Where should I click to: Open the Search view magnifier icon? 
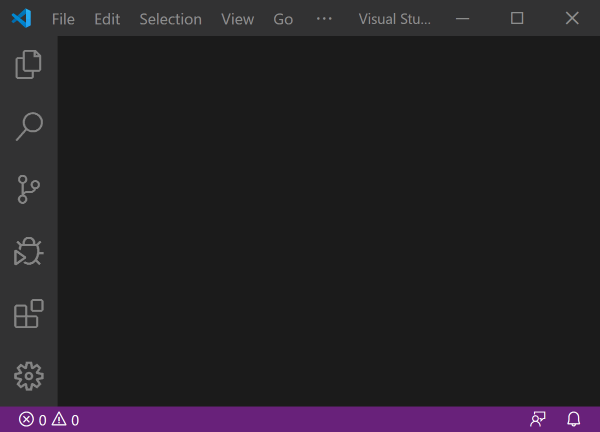click(x=29, y=127)
